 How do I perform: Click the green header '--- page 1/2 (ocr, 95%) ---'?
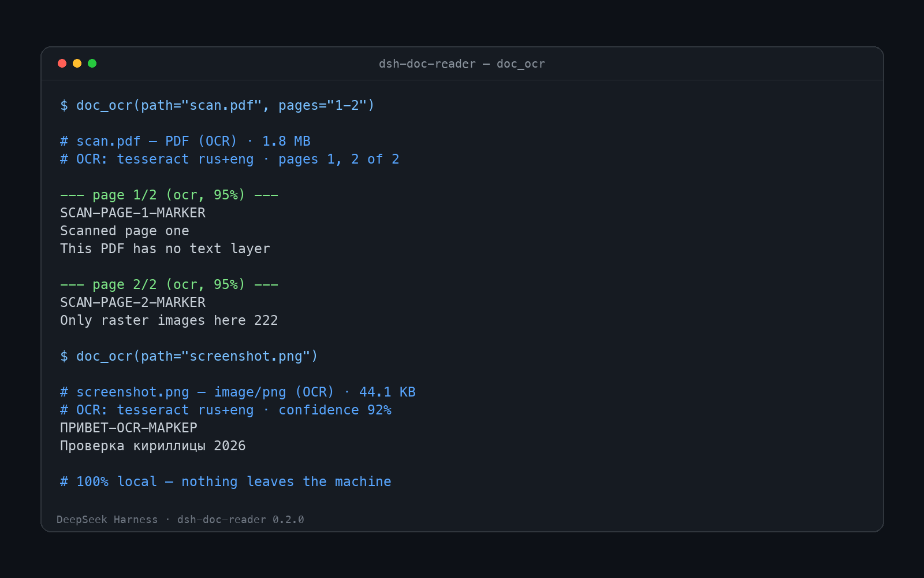click(x=169, y=195)
